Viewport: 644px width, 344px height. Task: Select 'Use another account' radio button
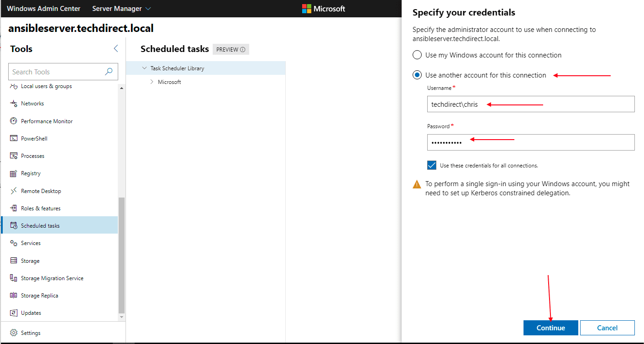417,75
